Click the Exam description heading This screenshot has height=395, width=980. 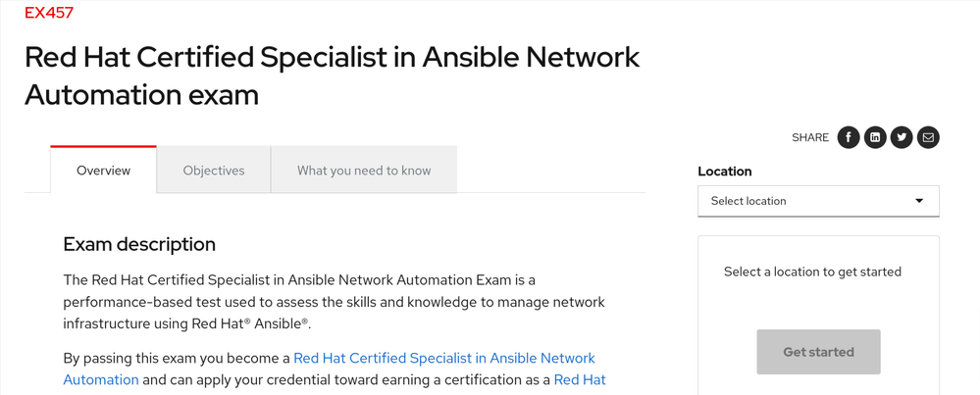click(x=139, y=244)
